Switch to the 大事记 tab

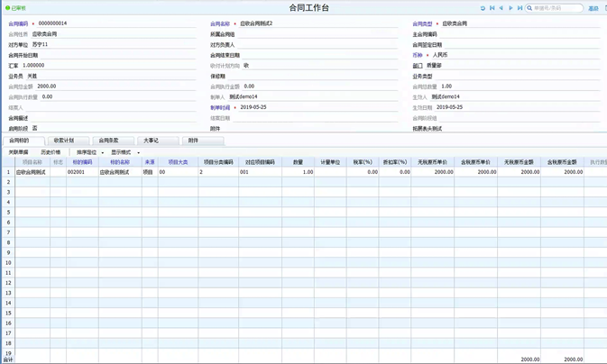158,141
